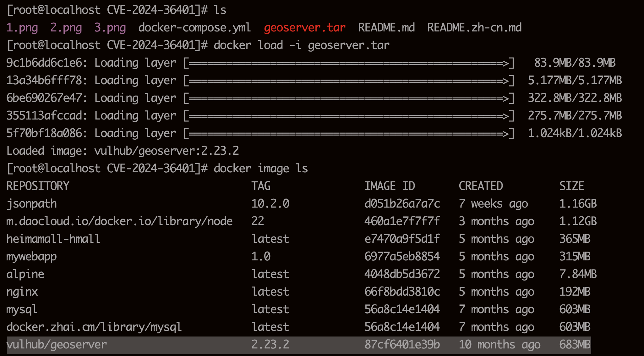Click README.md in the file listing
Screen dimensions: 644x356
pyautogui.click(x=386, y=28)
